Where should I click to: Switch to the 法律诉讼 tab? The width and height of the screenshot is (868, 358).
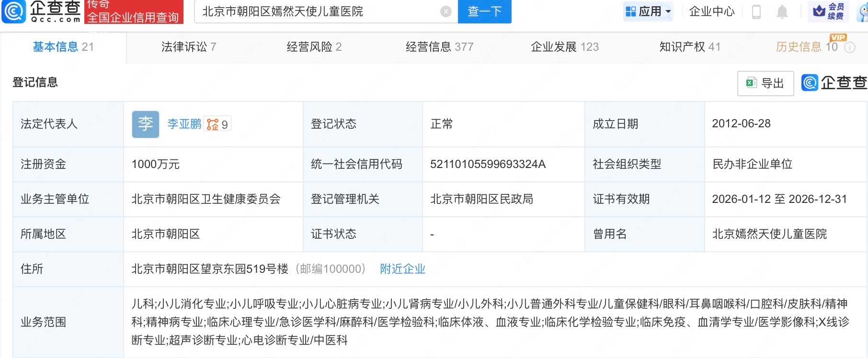point(189,47)
